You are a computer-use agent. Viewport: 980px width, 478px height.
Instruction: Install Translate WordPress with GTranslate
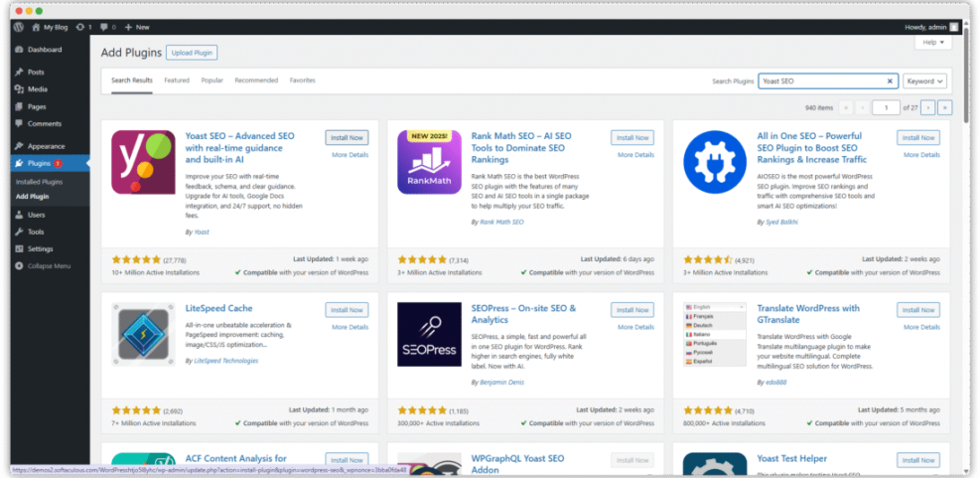pyautogui.click(x=918, y=310)
